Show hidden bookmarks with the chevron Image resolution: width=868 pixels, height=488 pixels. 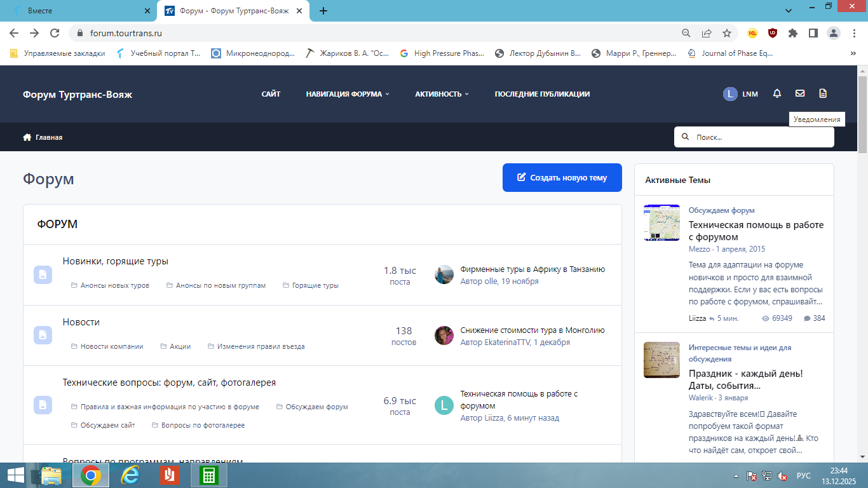[x=853, y=54]
